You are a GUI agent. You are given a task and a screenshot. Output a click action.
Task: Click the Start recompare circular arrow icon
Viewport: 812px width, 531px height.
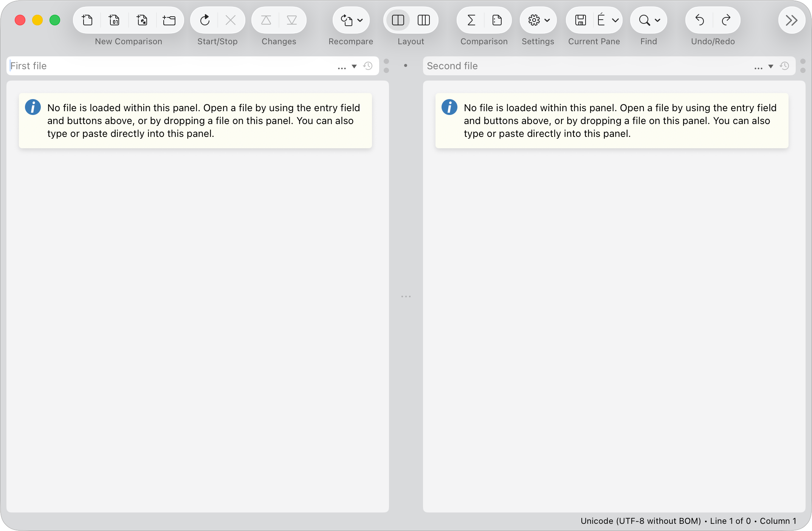click(x=205, y=20)
